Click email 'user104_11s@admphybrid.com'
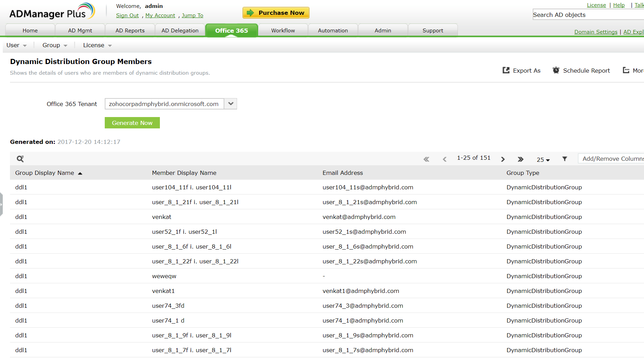This screenshot has width=644, height=358. (368, 187)
